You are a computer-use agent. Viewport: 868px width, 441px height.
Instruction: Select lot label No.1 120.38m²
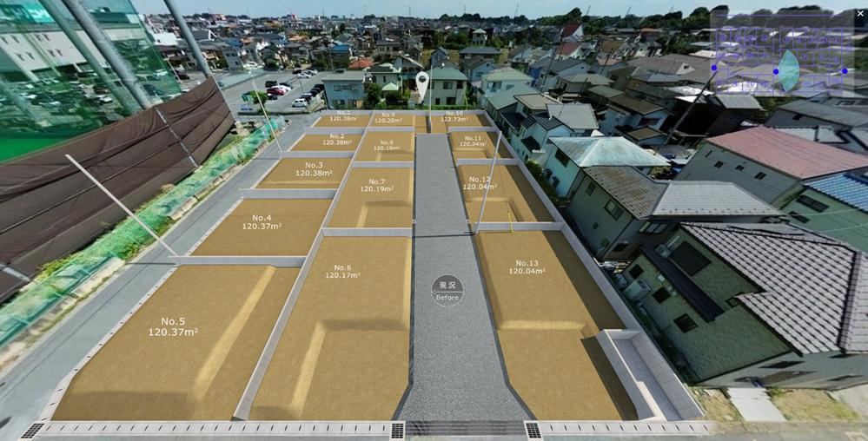tap(343, 115)
